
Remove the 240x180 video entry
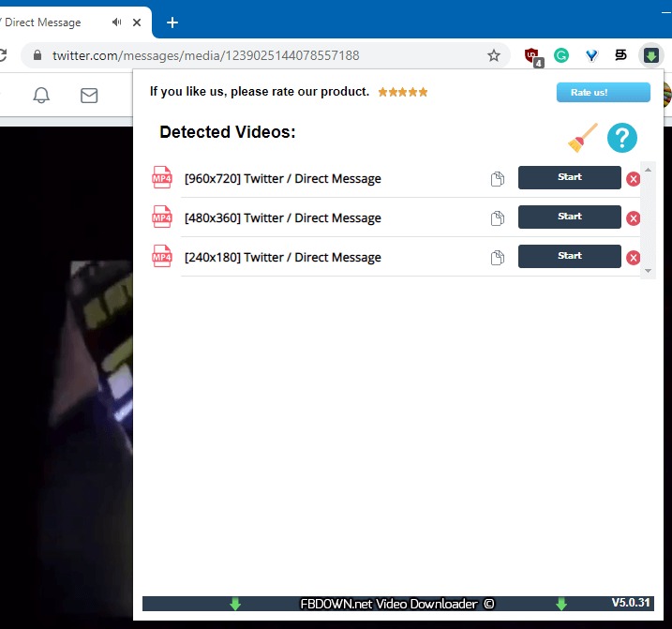point(633,258)
